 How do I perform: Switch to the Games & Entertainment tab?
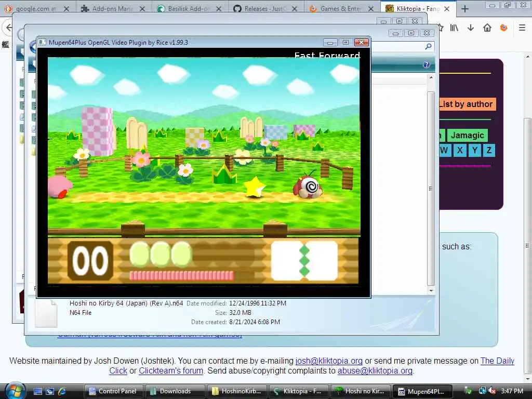click(341, 9)
